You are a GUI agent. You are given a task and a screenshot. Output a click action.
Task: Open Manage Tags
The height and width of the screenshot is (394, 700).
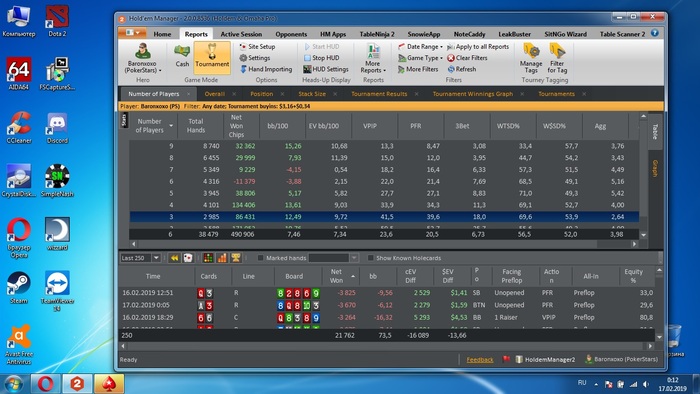(531, 58)
